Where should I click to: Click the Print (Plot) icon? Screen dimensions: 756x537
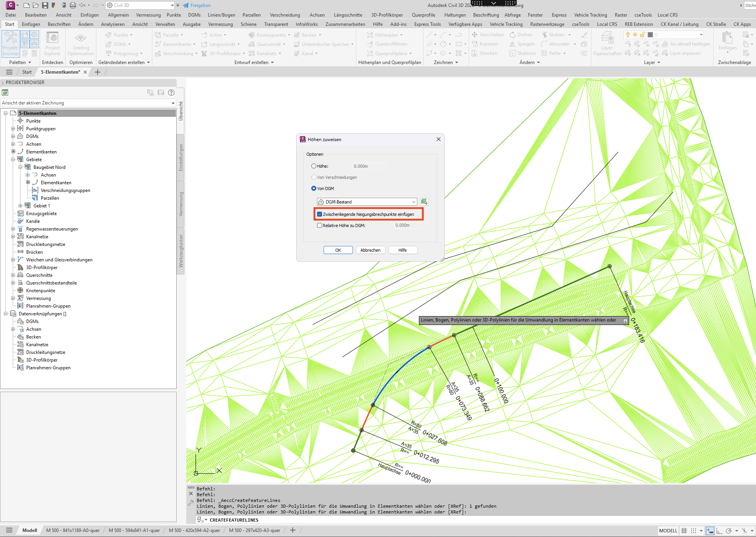pyautogui.click(x=73, y=5)
